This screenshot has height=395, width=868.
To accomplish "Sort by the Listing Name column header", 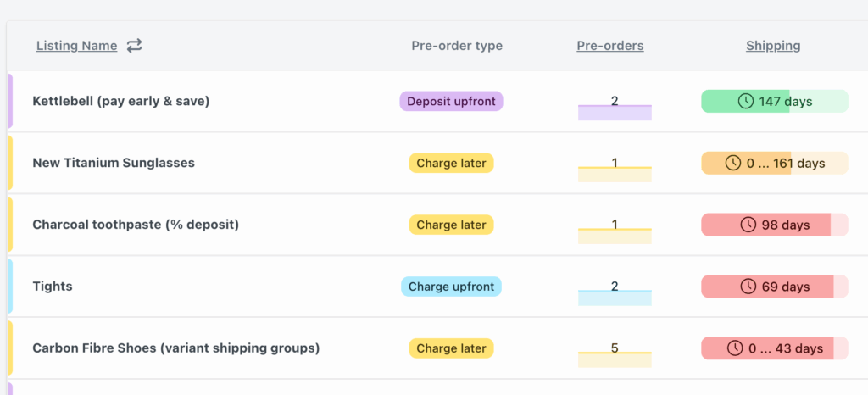I will coord(76,46).
